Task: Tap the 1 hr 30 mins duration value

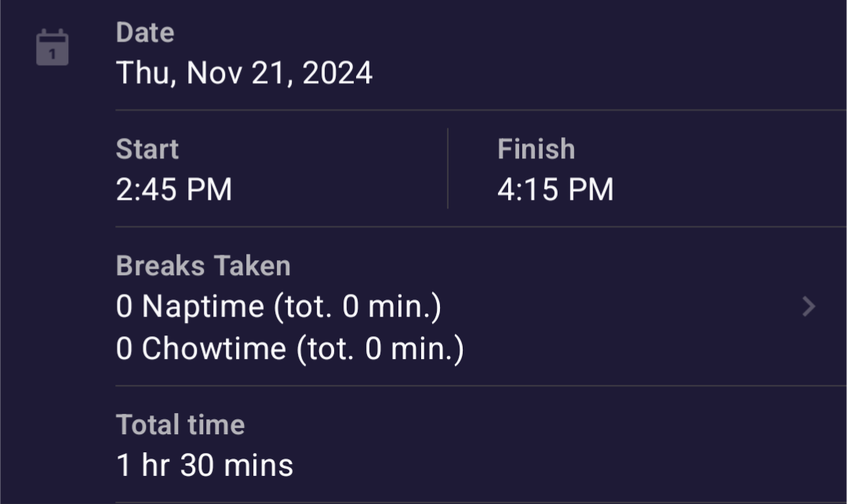Action: (x=205, y=466)
